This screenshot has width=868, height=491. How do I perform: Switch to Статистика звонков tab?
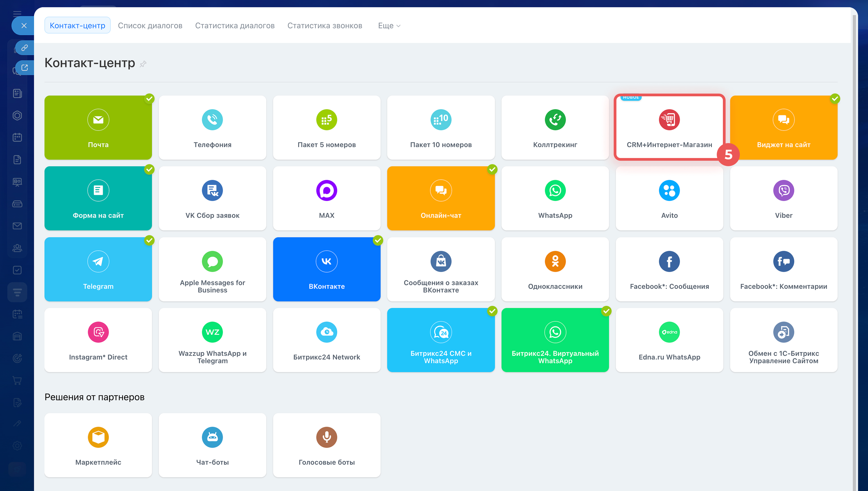pyautogui.click(x=325, y=26)
